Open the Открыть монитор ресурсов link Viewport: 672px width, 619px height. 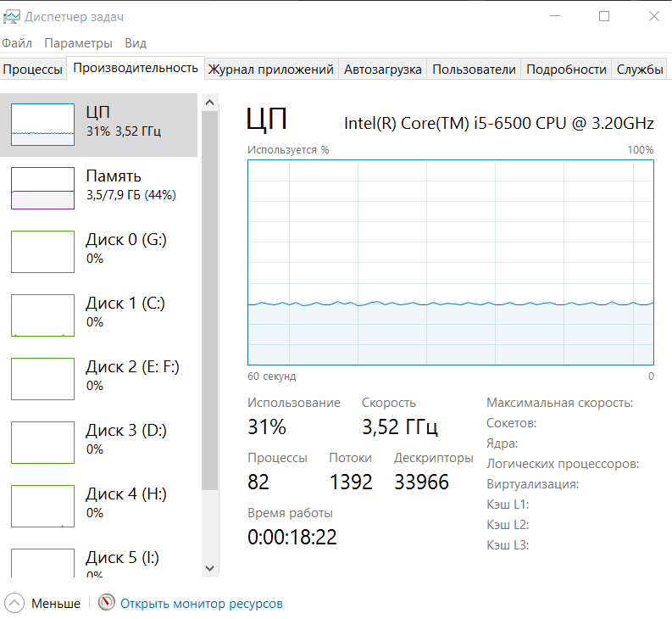point(202,604)
